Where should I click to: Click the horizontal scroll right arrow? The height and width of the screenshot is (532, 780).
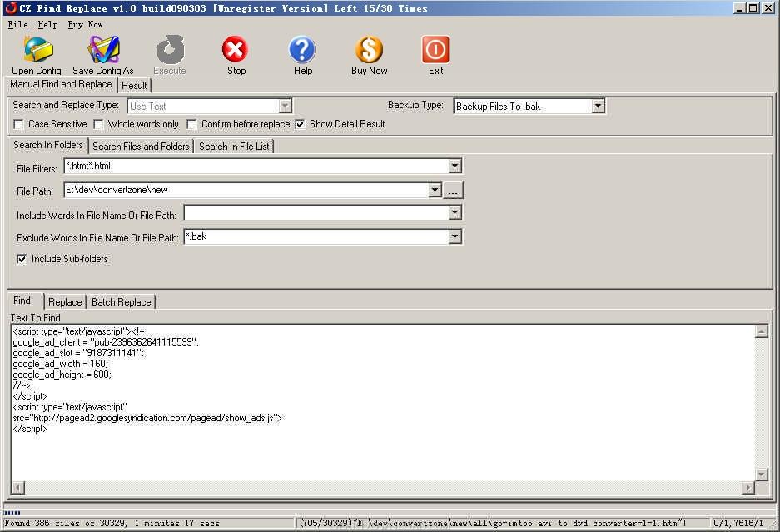point(748,488)
